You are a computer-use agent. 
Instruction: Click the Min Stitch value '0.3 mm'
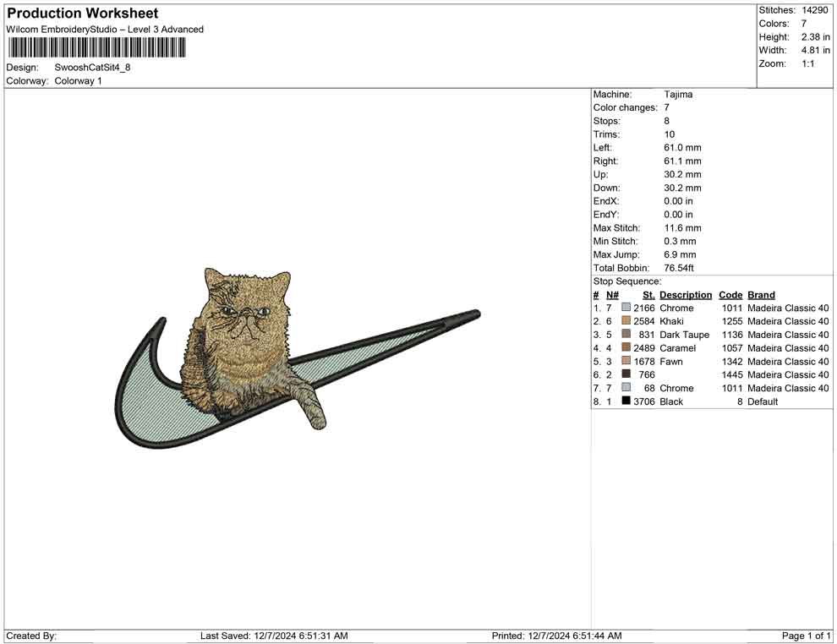click(x=680, y=241)
